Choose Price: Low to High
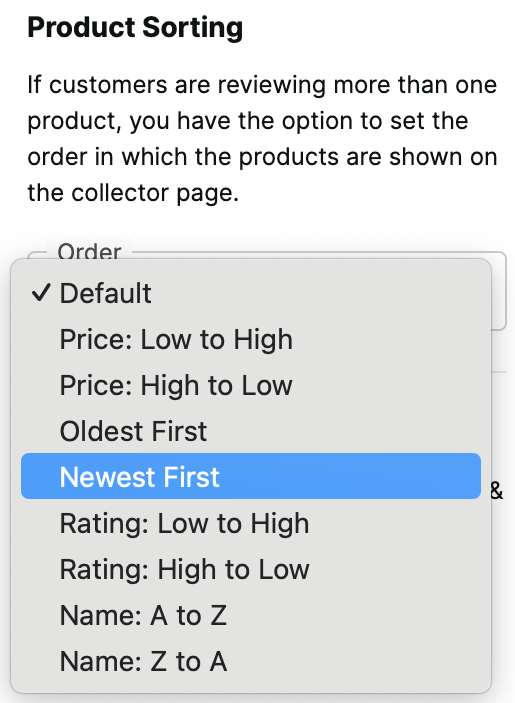Screen dimensions: 515x703 pos(251,339)
